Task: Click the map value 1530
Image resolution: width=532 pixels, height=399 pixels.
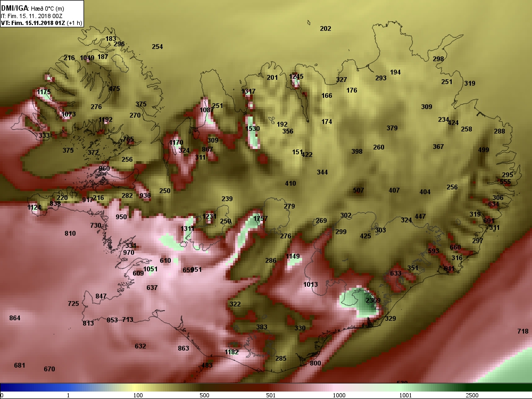Action: (252, 129)
